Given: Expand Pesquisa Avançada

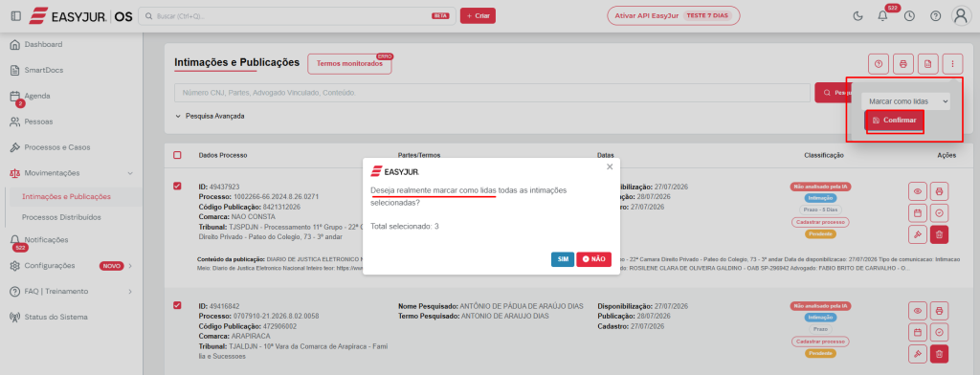Looking at the screenshot, I should coord(210,117).
